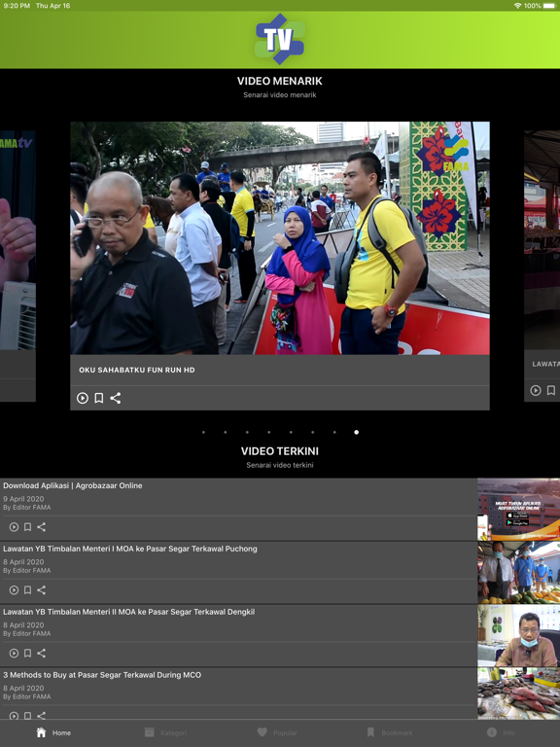
Task: Click the VIDEO MENARIK heading
Action: point(280,81)
